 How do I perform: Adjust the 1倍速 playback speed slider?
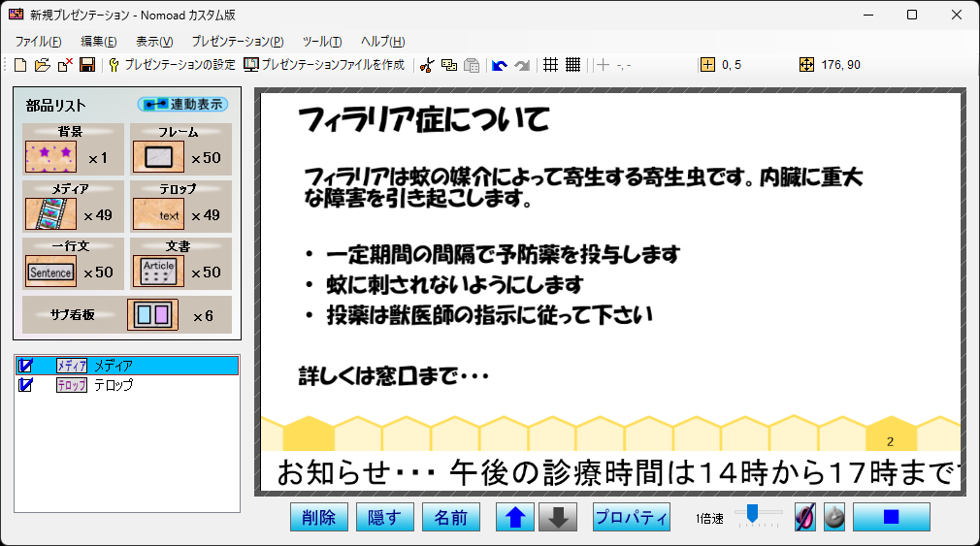coord(753,514)
